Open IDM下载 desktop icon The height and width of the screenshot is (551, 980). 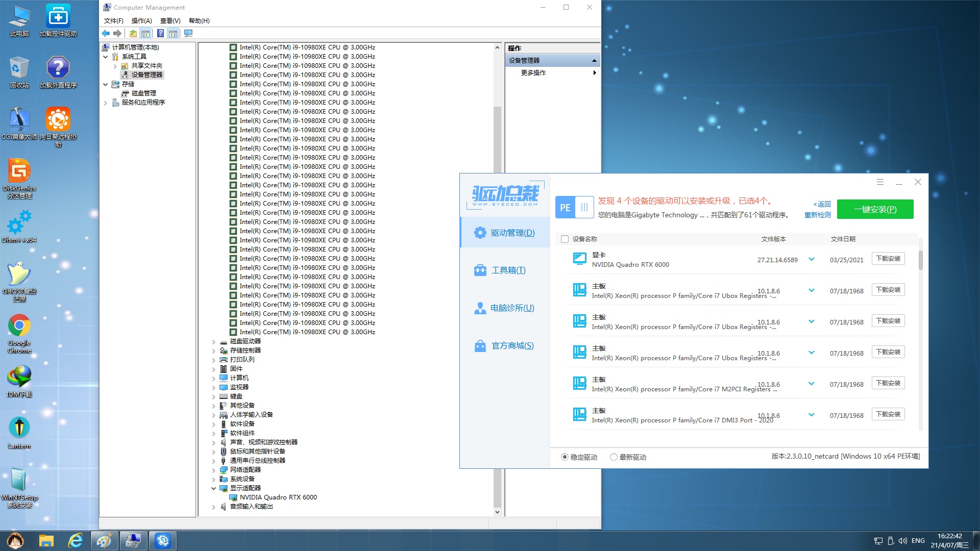(x=19, y=382)
